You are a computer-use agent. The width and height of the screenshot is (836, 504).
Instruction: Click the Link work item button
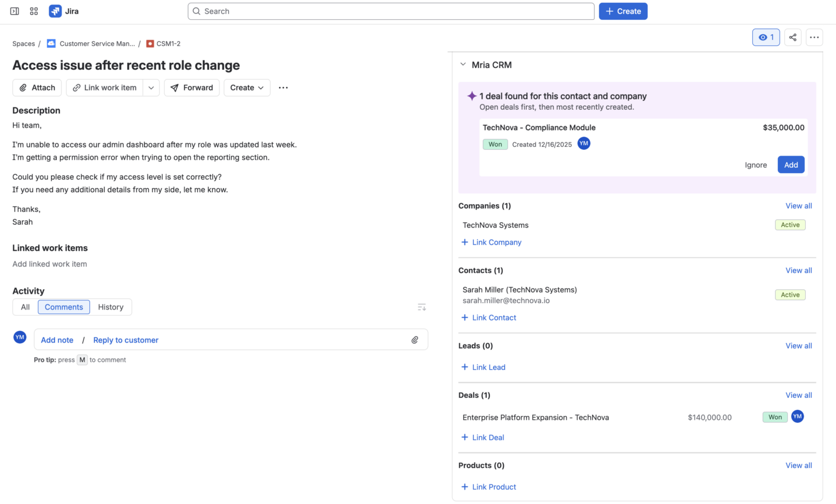105,88
